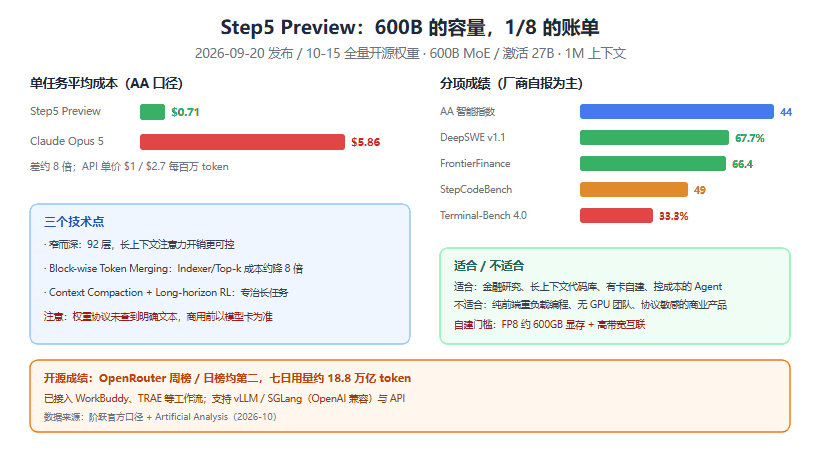
Task: Click the line starting '不适合：纯前端重负载编程'
Action: pyautogui.click(x=590, y=305)
